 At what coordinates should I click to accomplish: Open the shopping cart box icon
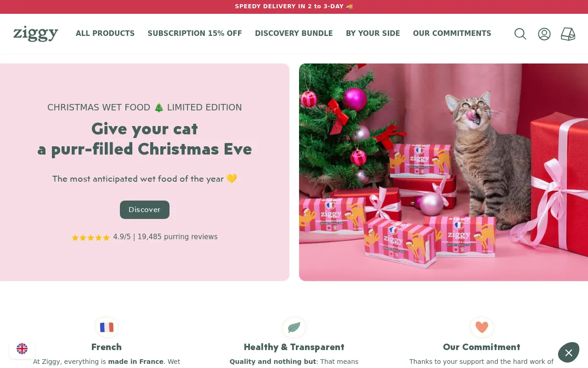tap(568, 34)
